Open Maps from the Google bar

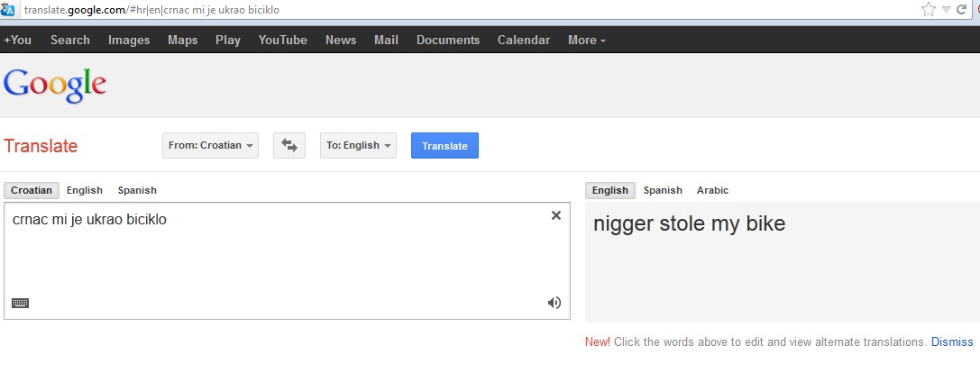point(182,40)
